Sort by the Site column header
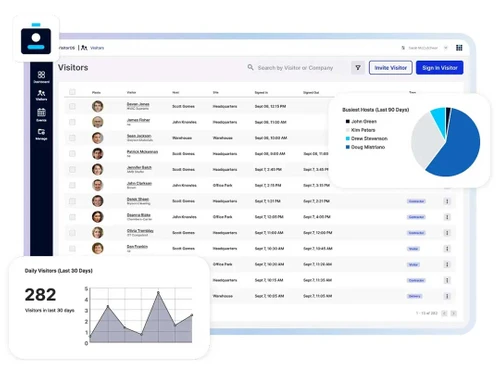The image size is (500, 375). pos(215,92)
